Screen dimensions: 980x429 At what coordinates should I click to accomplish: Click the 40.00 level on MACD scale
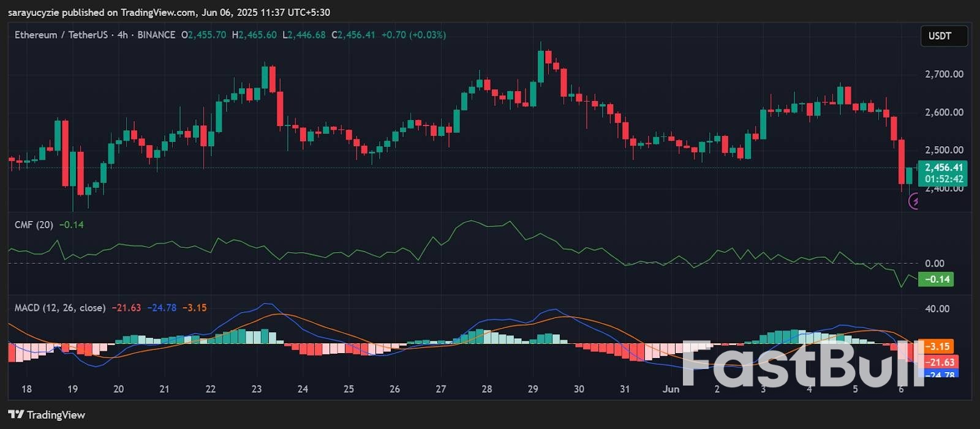coord(937,309)
